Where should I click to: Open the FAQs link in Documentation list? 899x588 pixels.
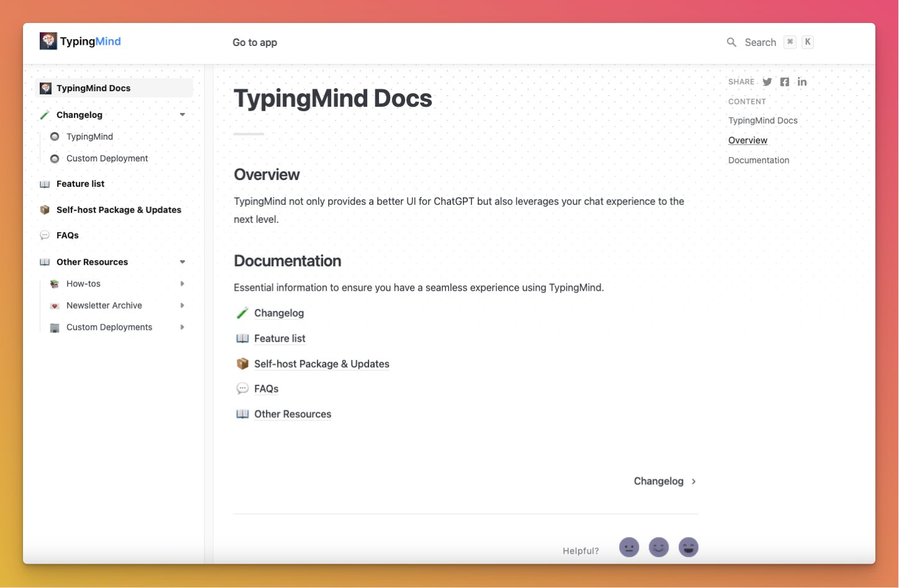(266, 389)
